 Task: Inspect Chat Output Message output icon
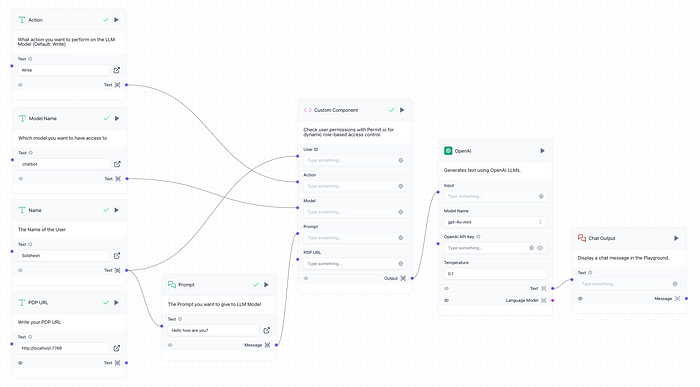pos(677,299)
